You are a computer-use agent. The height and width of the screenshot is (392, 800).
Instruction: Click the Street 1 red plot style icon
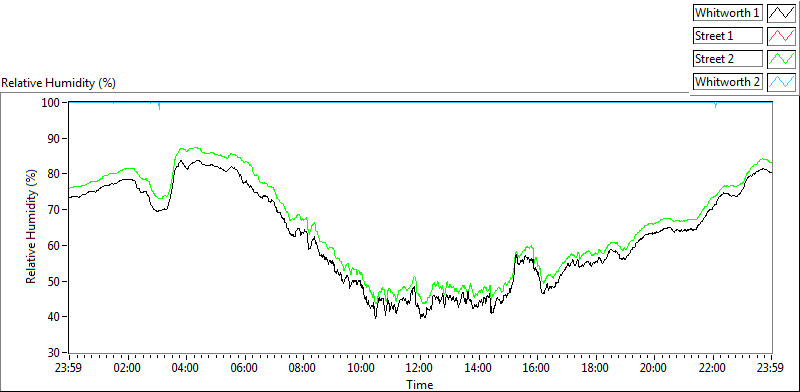[x=781, y=36]
